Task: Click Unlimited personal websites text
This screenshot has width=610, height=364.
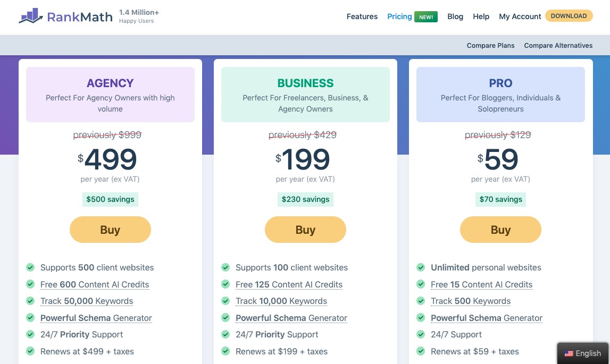Action: (486, 267)
